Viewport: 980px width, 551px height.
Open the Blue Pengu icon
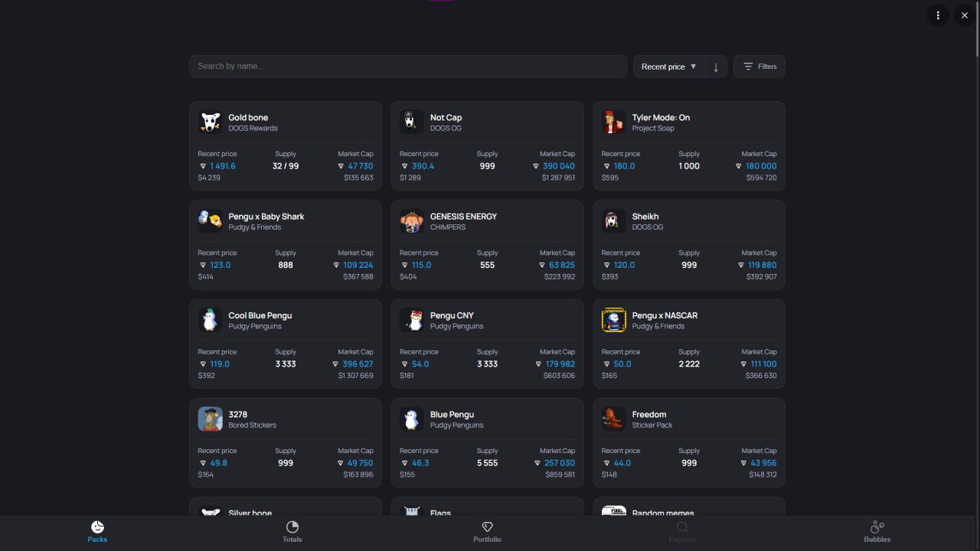(412, 419)
